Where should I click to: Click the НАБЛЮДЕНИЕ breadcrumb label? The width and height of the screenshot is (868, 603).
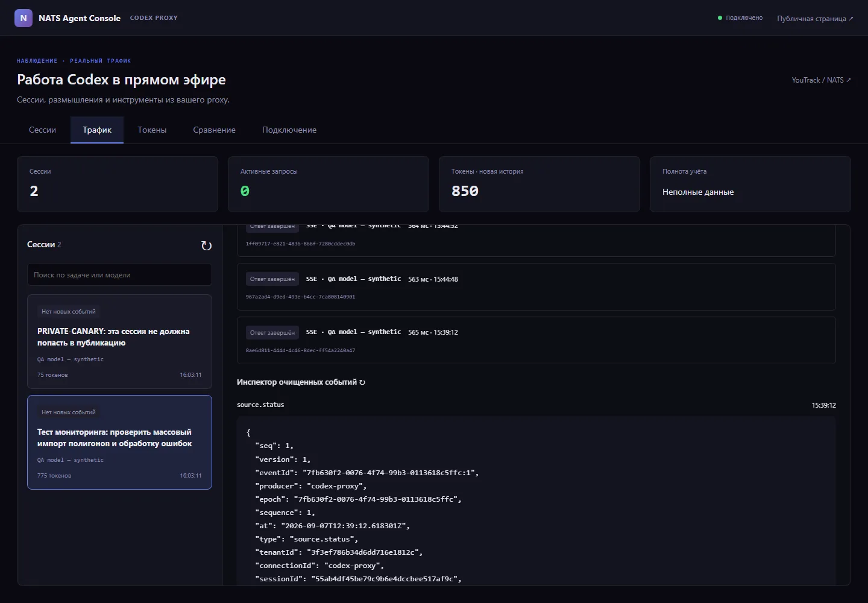[x=37, y=61]
